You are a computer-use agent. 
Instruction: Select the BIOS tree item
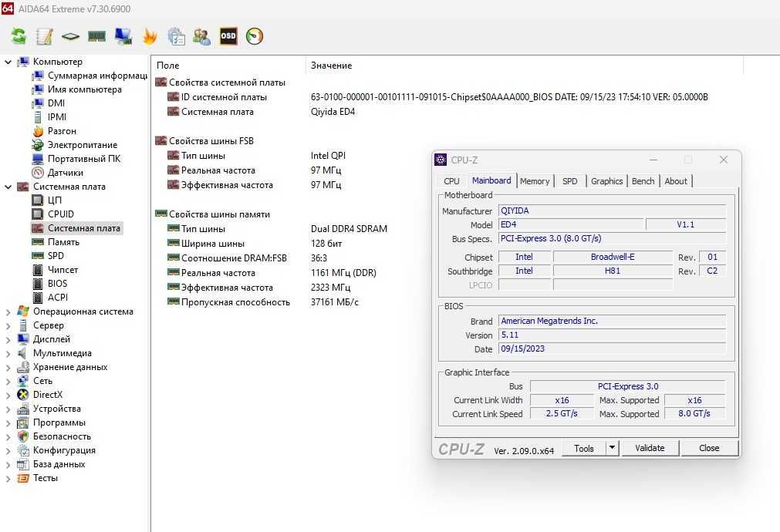click(57, 284)
